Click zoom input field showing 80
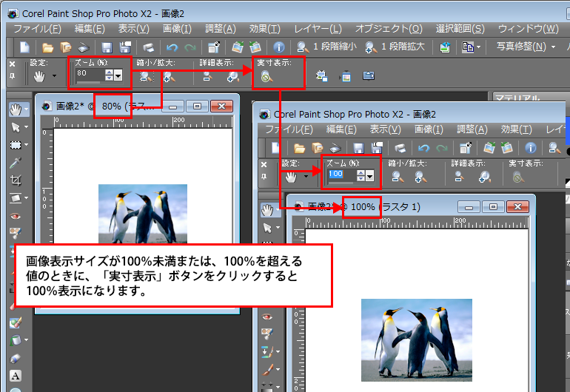Viewport: 570px width, 392px height. coord(90,74)
